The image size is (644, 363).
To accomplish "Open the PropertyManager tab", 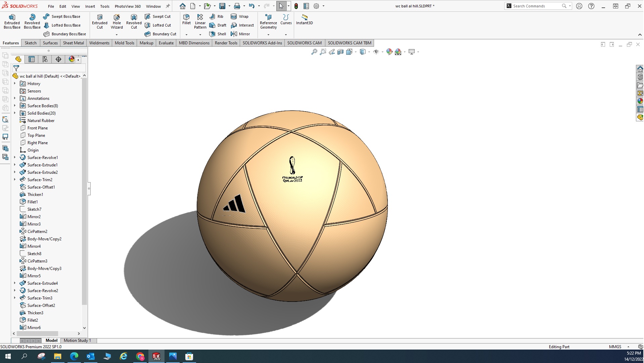I will point(32,59).
